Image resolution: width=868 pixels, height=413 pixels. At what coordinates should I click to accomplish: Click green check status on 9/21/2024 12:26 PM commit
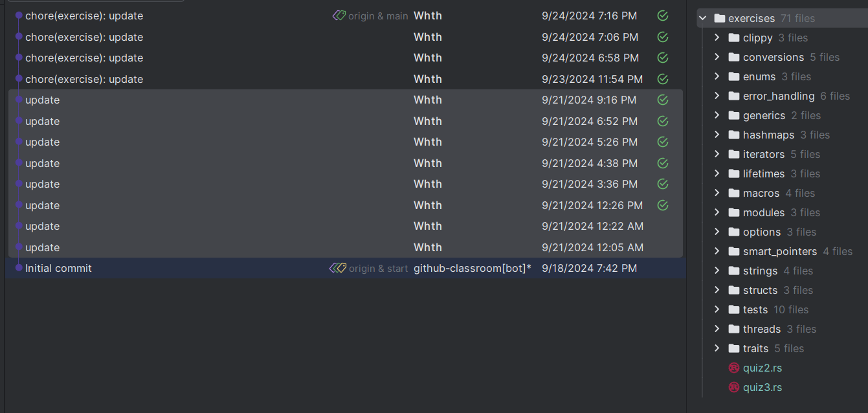662,205
